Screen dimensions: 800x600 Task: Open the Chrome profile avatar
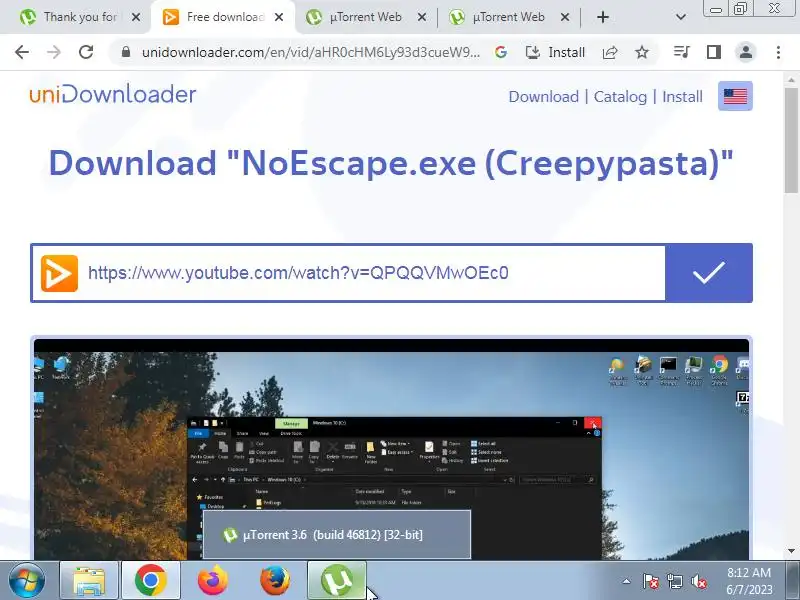tap(745, 52)
